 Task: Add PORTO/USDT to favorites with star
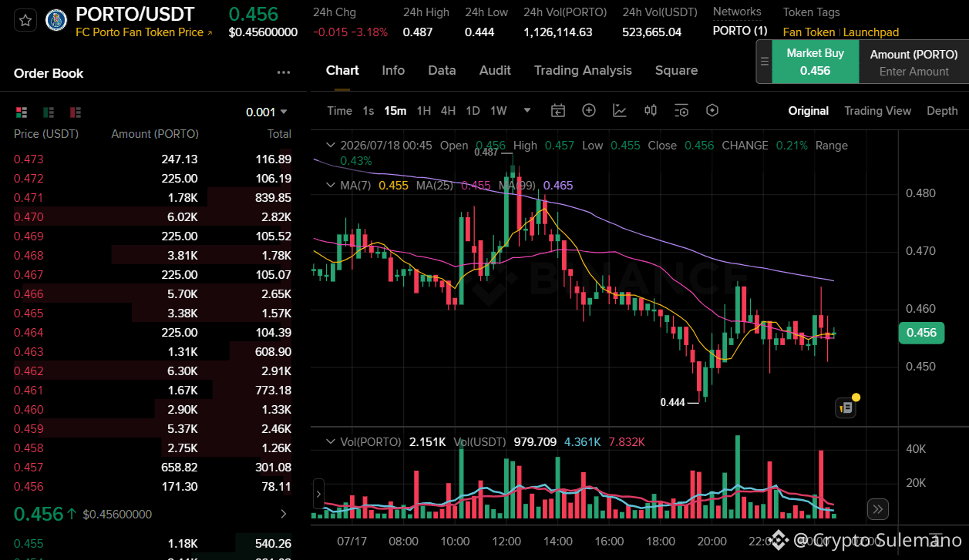coord(25,20)
